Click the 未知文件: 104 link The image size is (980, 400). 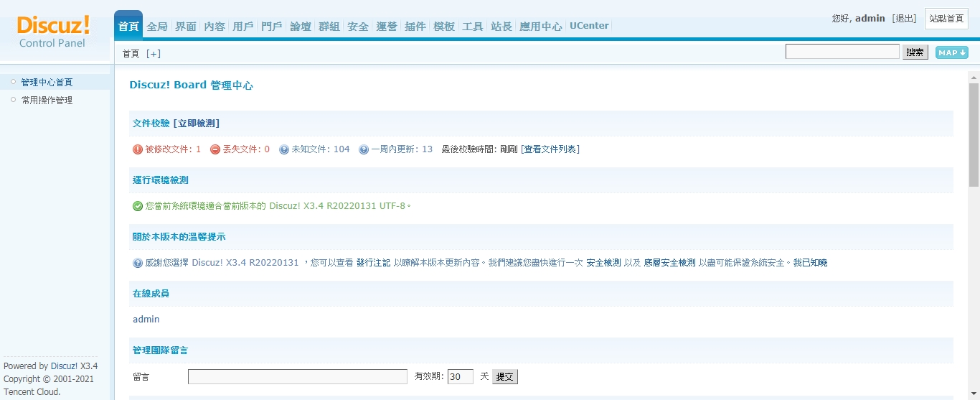(320, 149)
